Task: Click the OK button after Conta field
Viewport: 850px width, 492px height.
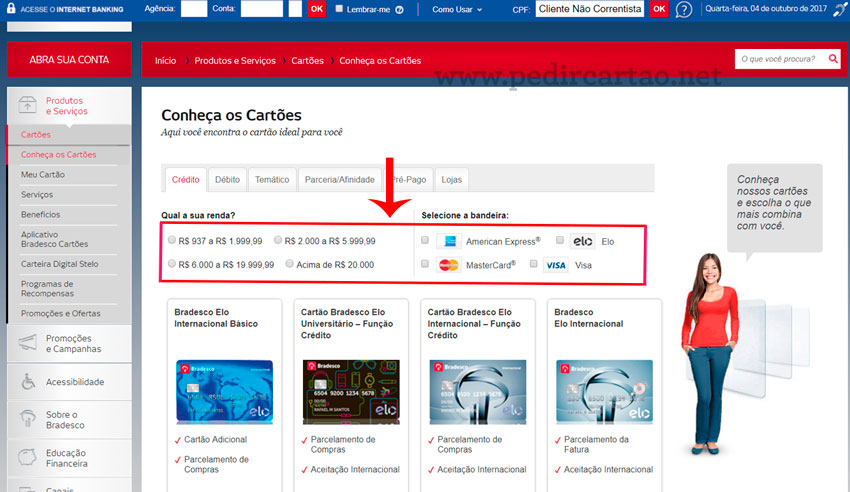Action: coord(317,9)
